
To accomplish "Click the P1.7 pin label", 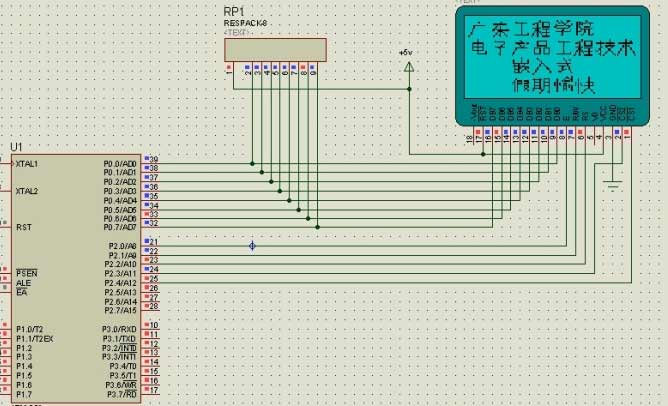I will [x=24, y=394].
